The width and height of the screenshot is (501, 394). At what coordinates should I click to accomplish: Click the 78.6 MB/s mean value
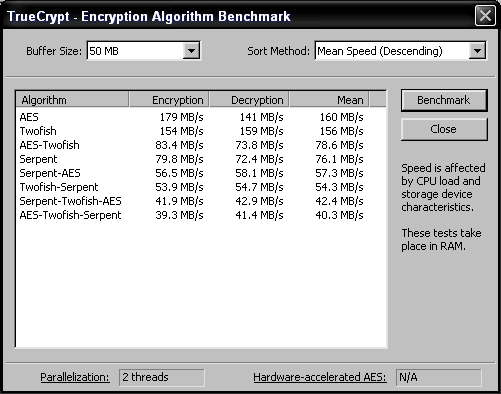pyautogui.click(x=339, y=145)
